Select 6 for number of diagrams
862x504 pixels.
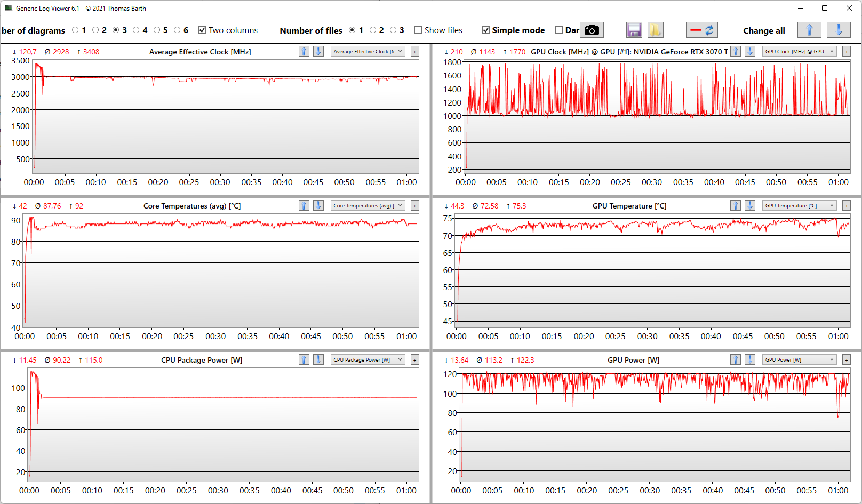point(177,30)
